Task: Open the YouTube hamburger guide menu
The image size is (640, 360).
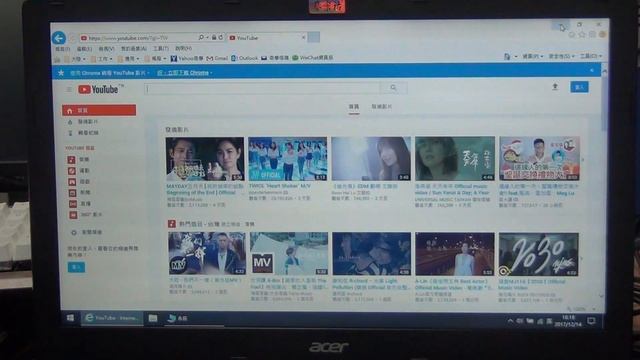Action: [x=69, y=89]
